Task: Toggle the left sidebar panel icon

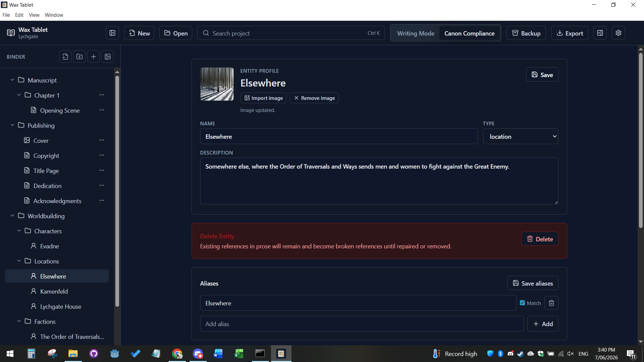Action: (112, 33)
